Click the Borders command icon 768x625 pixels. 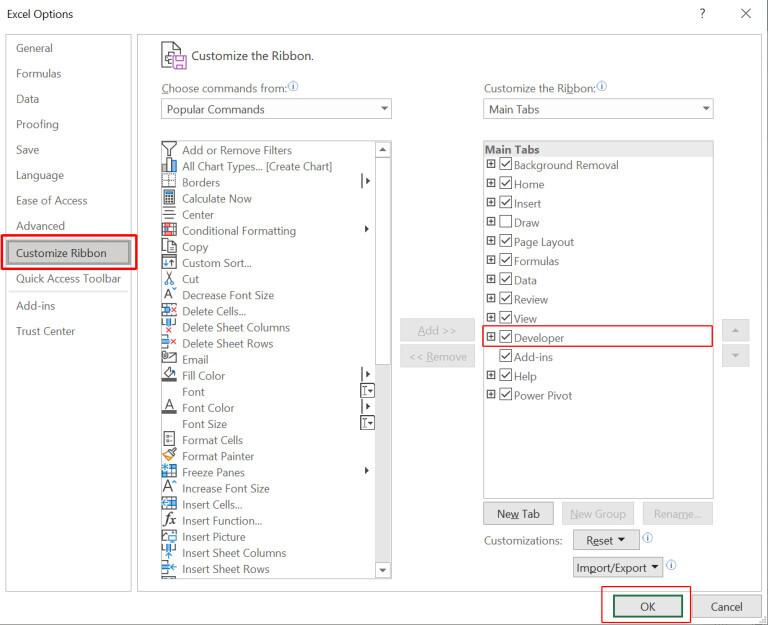click(x=169, y=182)
